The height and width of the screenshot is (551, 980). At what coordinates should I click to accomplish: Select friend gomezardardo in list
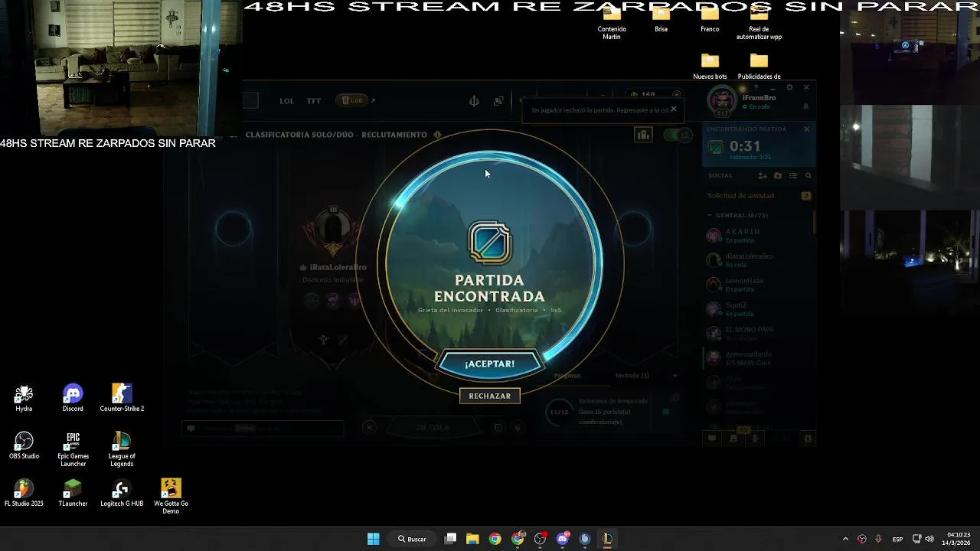tap(758, 358)
